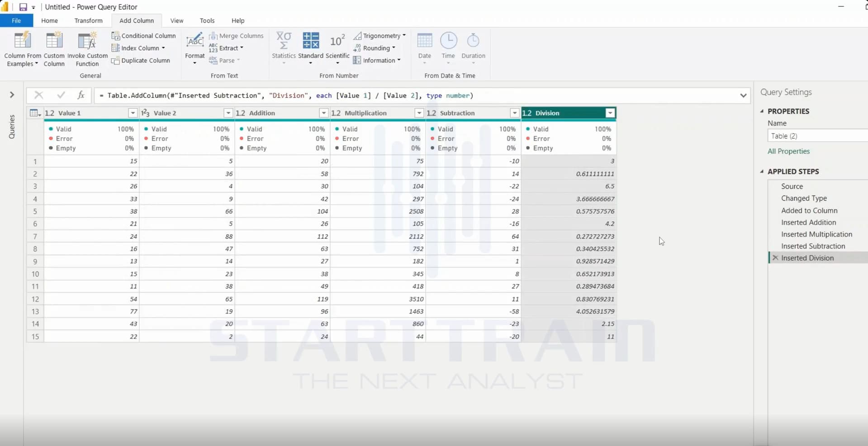Click Invoke Custom Function icon
The width and height of the screenshot is (868, 446).
[x=87, y=40]
